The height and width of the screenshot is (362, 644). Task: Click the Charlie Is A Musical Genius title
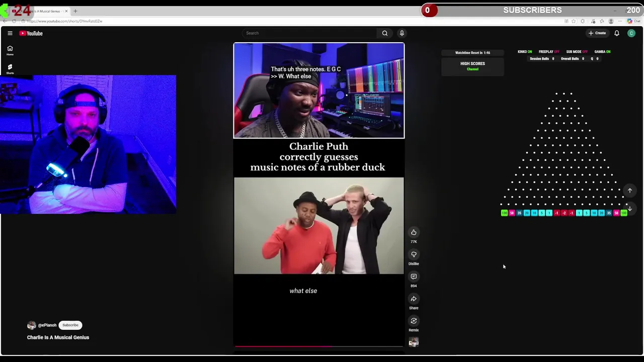(58, 337)
